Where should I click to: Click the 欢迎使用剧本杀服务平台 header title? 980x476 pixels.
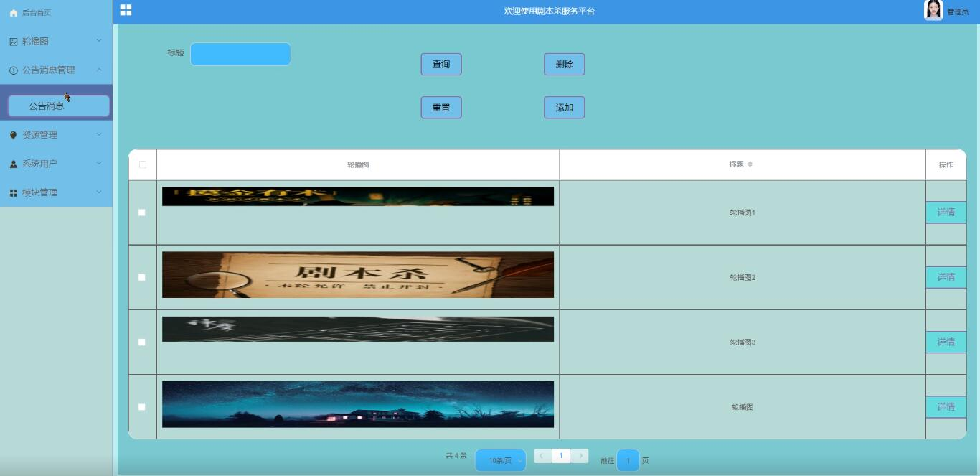pos(550,11)
